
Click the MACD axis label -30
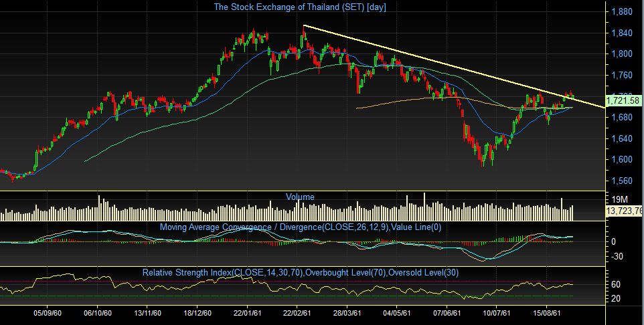[x=617, y=257]
